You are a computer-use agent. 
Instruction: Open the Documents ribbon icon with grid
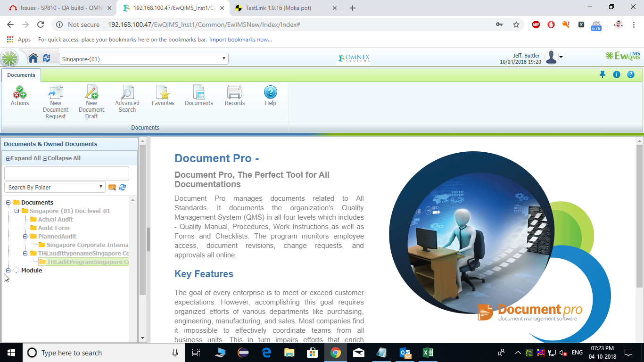pos(199,96)
